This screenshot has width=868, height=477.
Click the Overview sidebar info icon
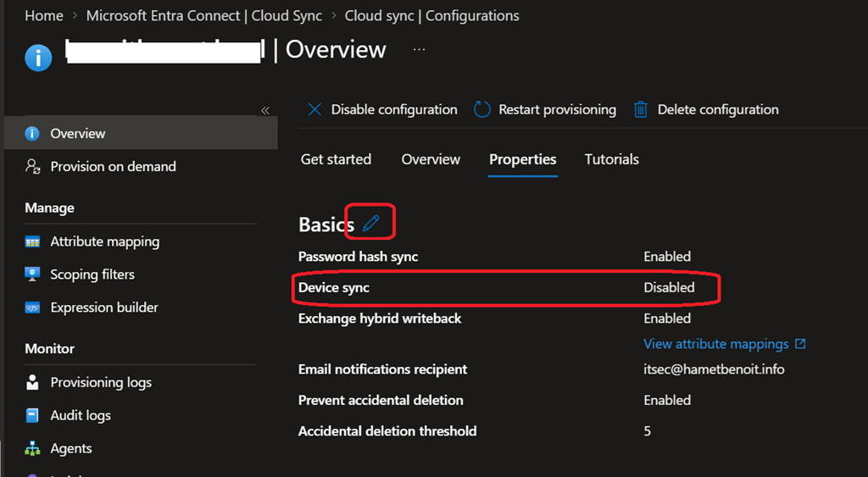[32, 133]
